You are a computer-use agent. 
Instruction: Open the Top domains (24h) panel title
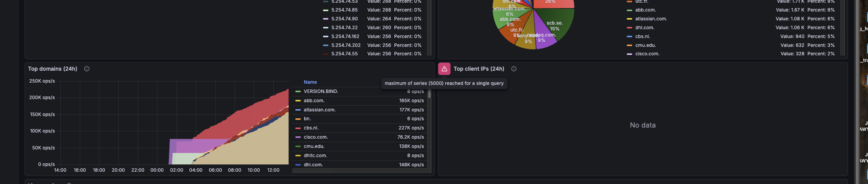[x=53, y=69]
